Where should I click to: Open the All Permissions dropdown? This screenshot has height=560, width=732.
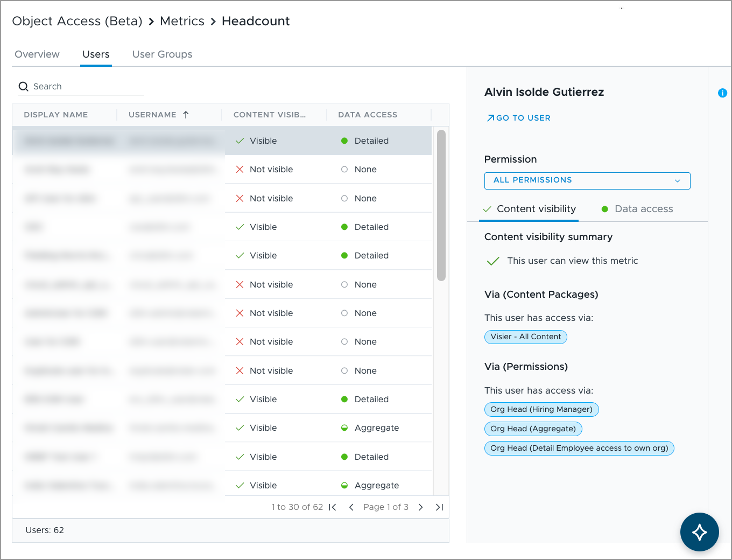click(x=587, y=180)
